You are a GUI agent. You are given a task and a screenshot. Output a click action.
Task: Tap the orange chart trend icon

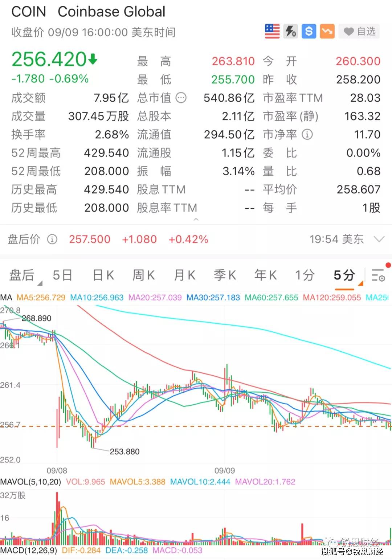coord(327,31)
